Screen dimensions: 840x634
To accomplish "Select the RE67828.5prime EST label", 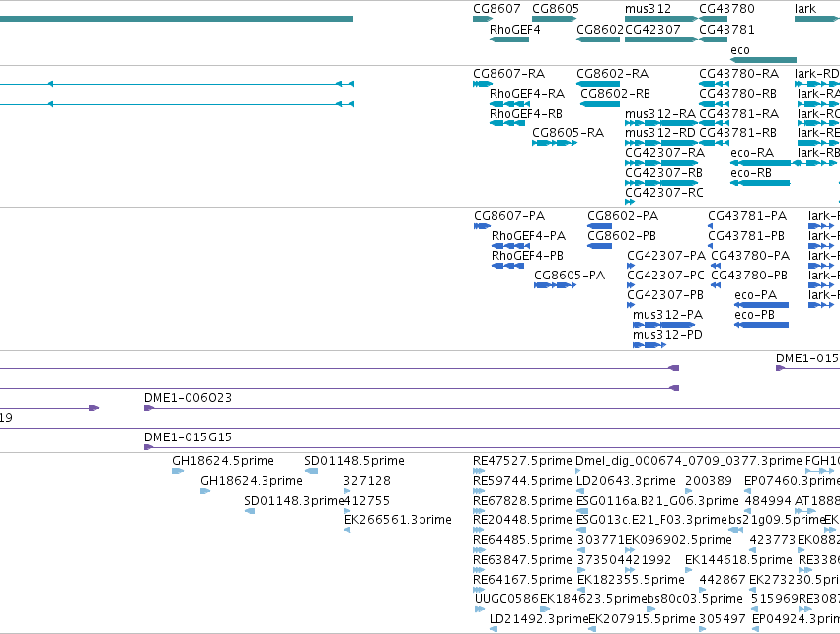I will (522, 501).
